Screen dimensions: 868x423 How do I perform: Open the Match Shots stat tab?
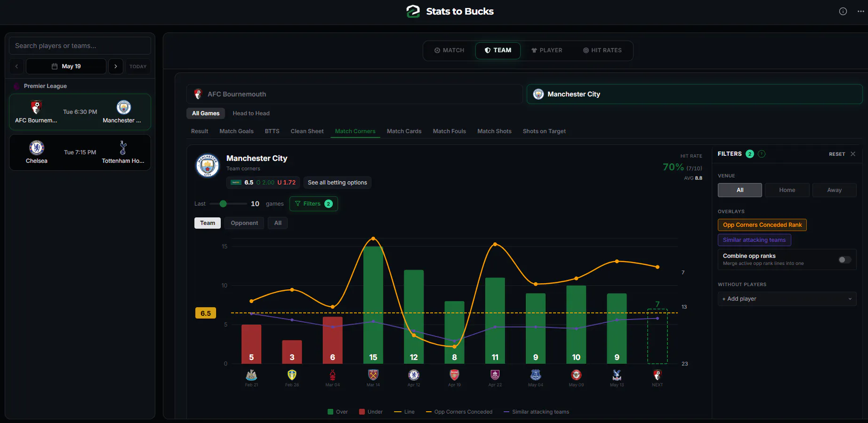point(494,131)
